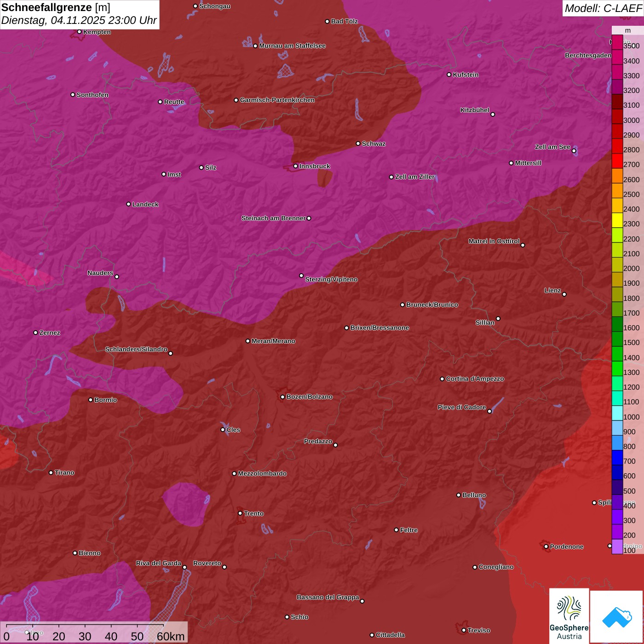Click the Lienz location dot
The image size is (644, 644).
click(564, 294)
